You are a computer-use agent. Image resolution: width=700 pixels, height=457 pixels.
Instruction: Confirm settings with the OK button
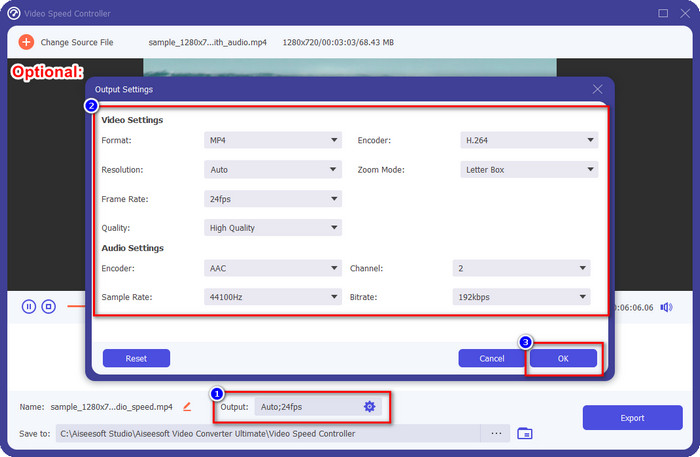(x=563, y=358)
